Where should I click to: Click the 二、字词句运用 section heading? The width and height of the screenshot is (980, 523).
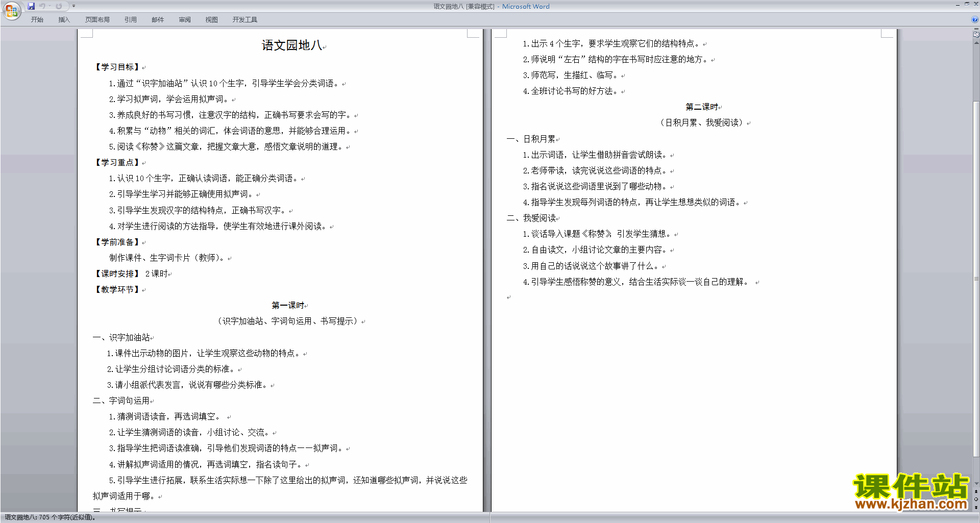click(121, 401)
